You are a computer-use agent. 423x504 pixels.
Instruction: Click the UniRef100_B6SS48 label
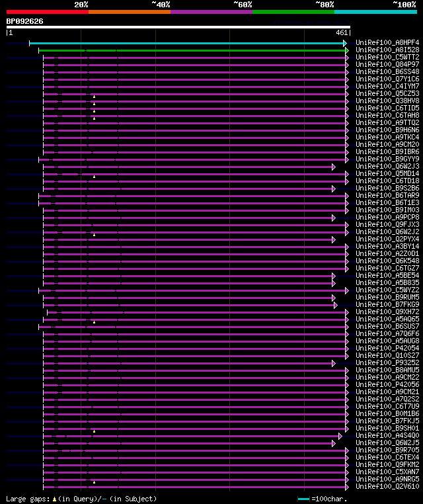tap(387, 71)
